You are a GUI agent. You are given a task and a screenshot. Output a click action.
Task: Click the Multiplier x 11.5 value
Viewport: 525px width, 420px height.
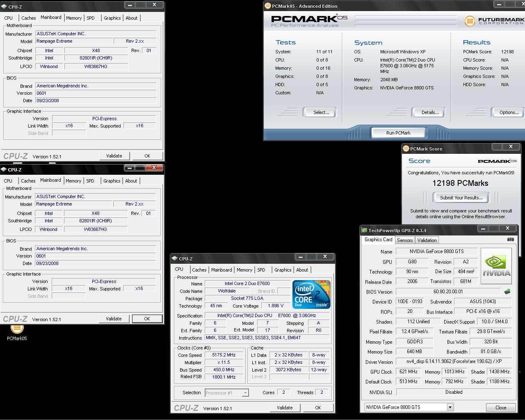224,363
